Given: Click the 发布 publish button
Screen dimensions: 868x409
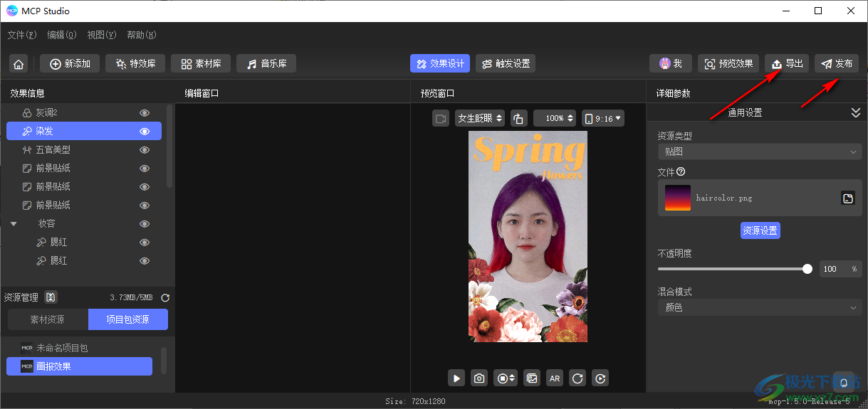Looking at the screenshot, I should (837, 64).
